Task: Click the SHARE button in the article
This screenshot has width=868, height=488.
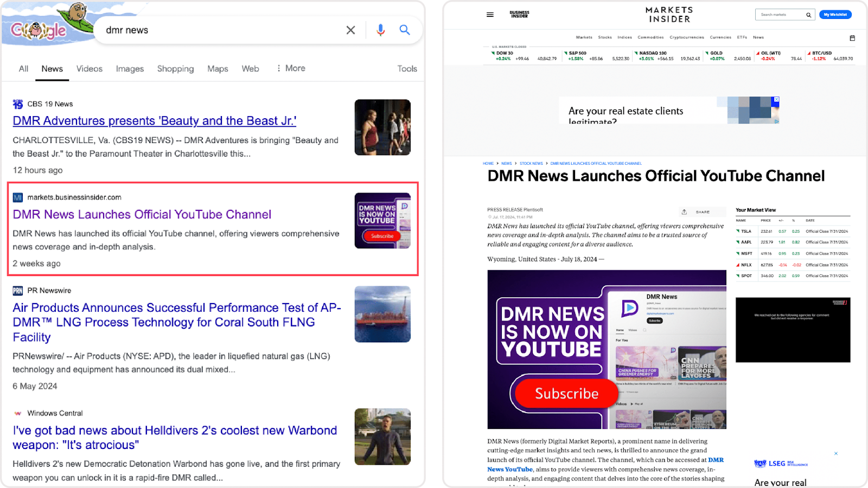Action: pos(703,212)
